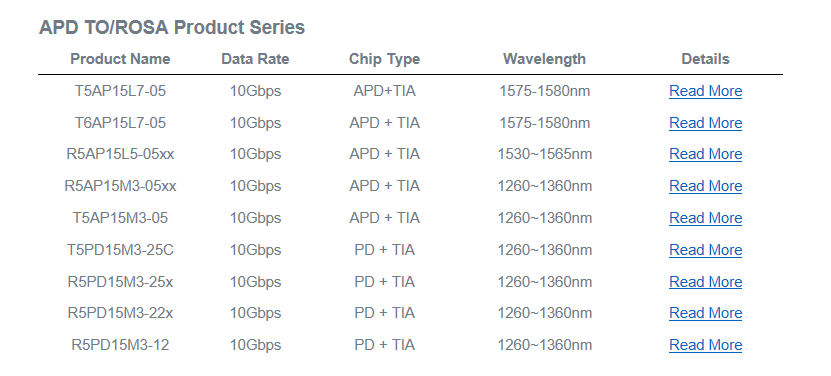Open Read More for T5PD15M3-25C
This screenshot has width=831, height=376.
pos(705,250)
